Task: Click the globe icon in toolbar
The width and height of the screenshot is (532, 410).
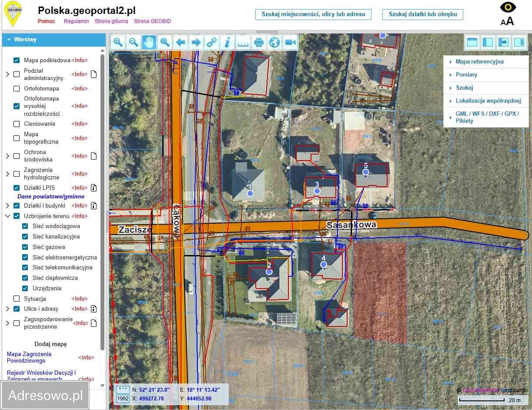Action: click(274, 42)
